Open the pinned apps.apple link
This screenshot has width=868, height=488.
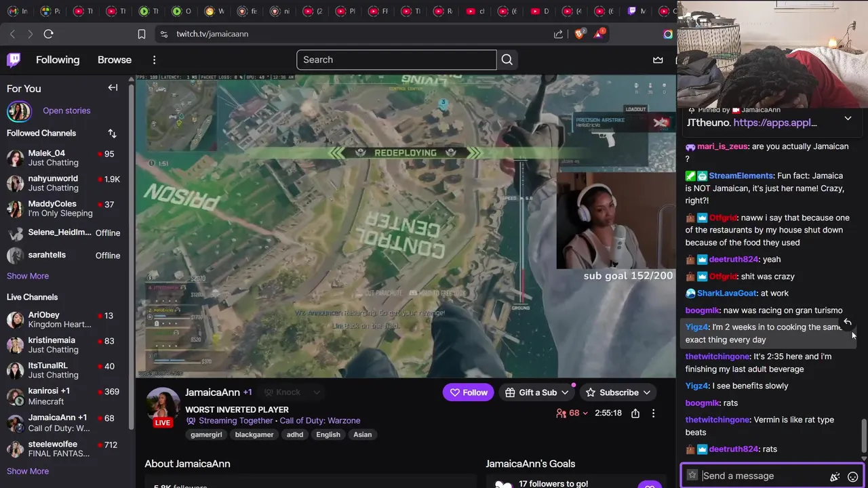[x=775, y=123]
